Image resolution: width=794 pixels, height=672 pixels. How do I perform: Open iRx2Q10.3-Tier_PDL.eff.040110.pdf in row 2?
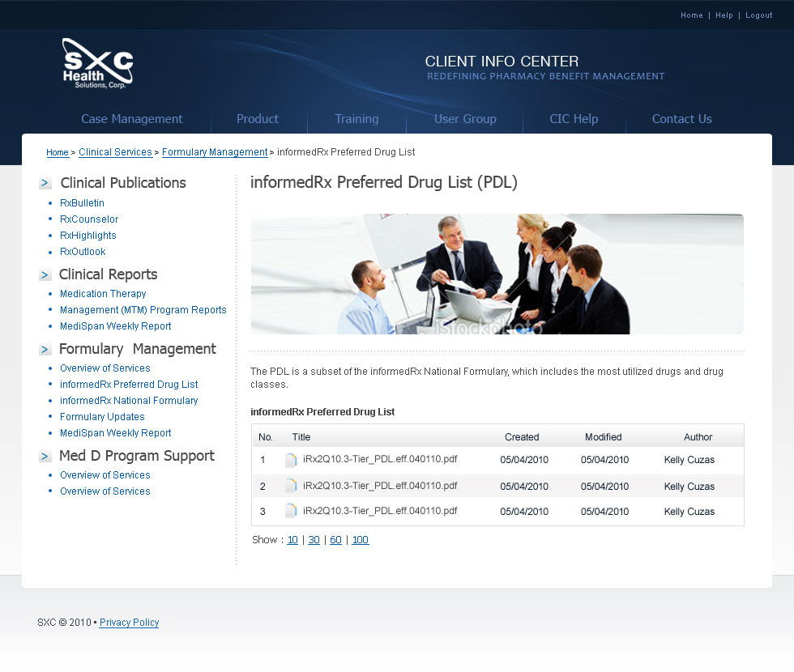pos(380,486)
